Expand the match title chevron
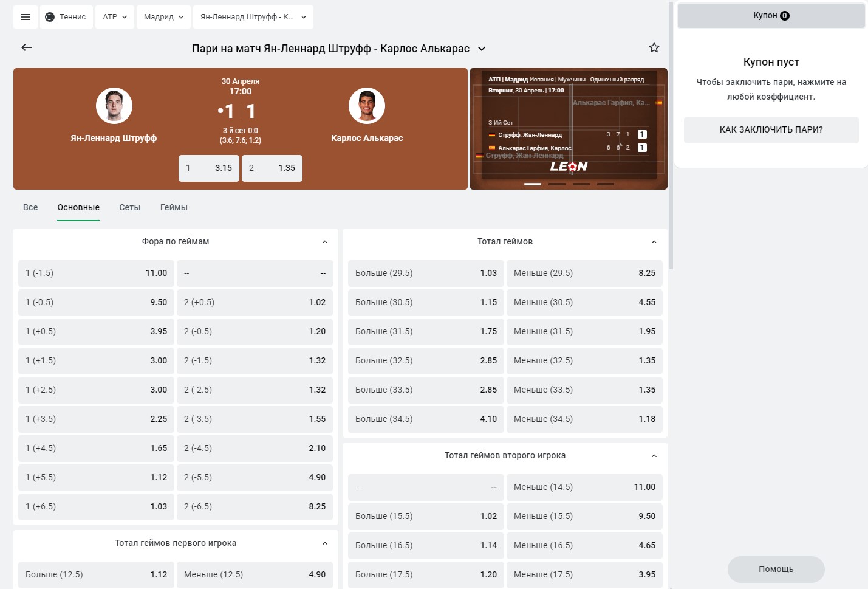 (x=482, y=49)
